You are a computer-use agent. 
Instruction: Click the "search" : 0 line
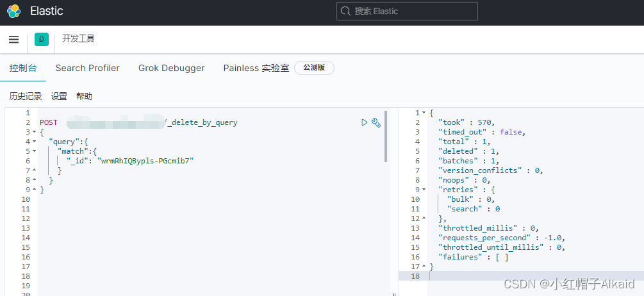pyautogui.click(x=474, y=209)
